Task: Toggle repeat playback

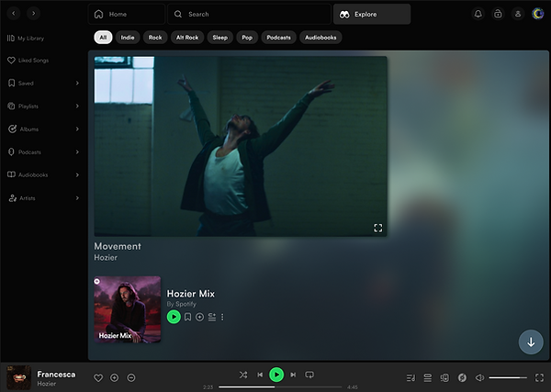Action: click(x=309, y=375)
